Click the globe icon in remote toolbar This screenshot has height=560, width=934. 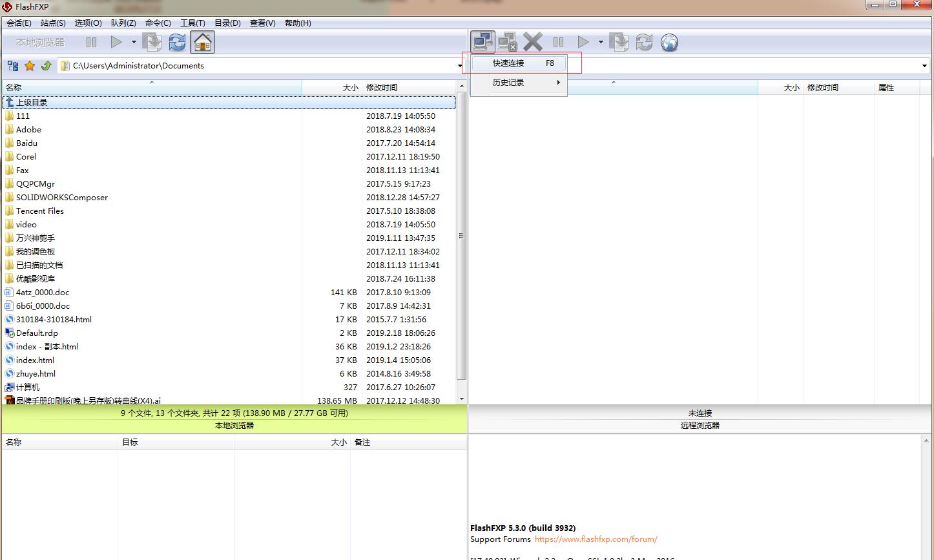tap(670, 43)
